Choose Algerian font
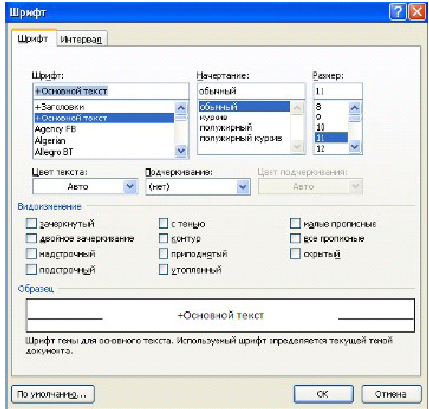The height and width of the screenshot is (409, 429). [104, 141]
